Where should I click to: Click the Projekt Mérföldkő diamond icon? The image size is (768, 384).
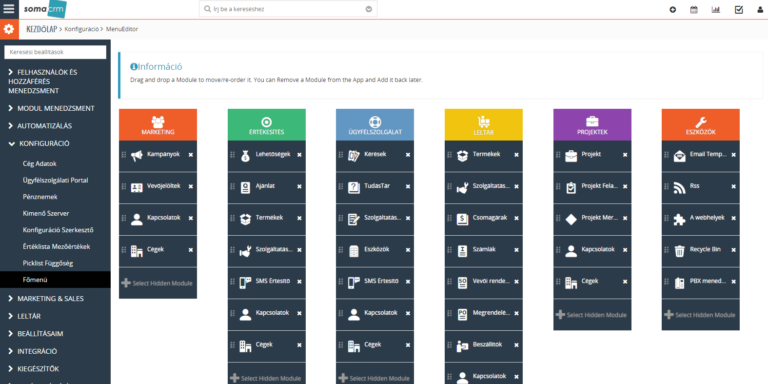571,219
